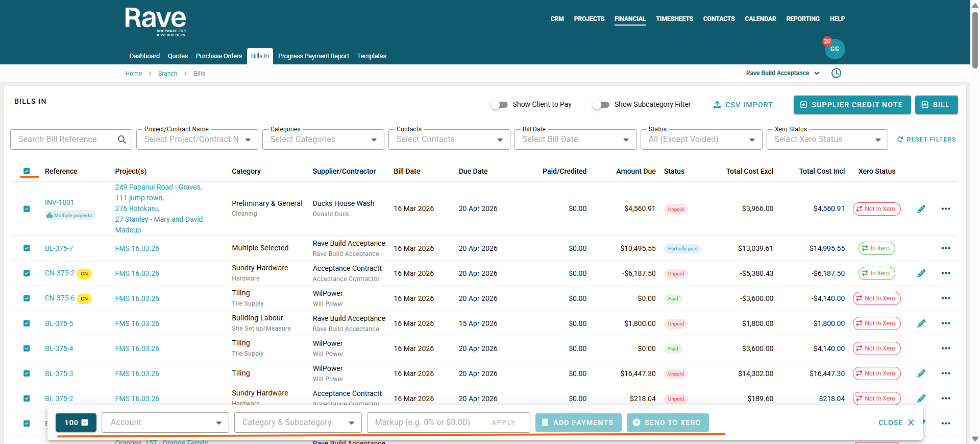Viewport: 980px width, 444px height.
Task: Edit bill INV-1001 with pencil icon
Action: tap(921, 209)
